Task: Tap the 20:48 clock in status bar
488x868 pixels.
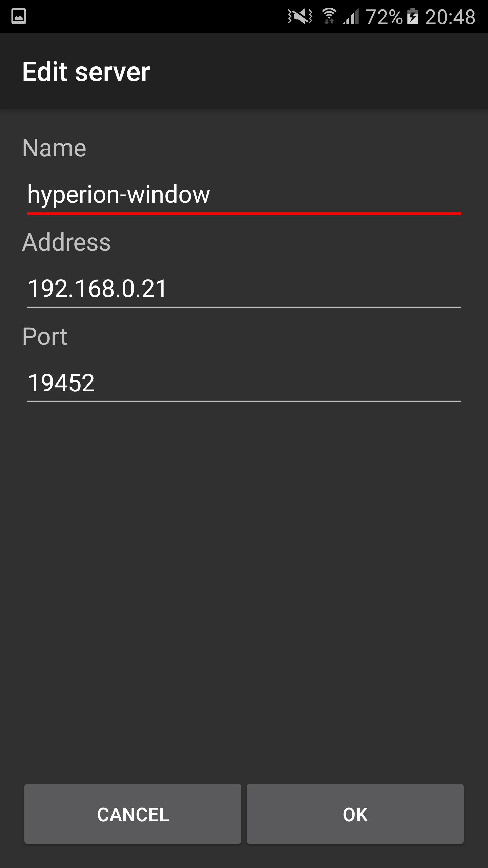Action: tap(450, 17)
